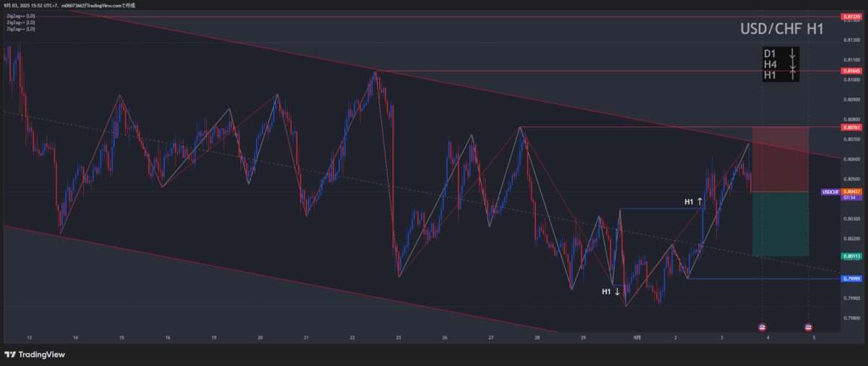Click the TradingView logo at bottom left
Viewport: 868px width, 366px height.
pyautogui.click(x=33, y=354)
